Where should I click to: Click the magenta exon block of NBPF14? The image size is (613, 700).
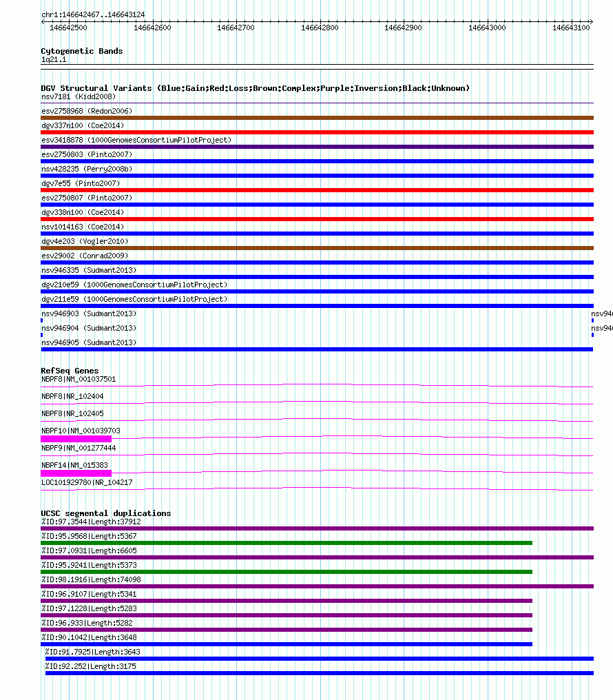pos(76,473)
